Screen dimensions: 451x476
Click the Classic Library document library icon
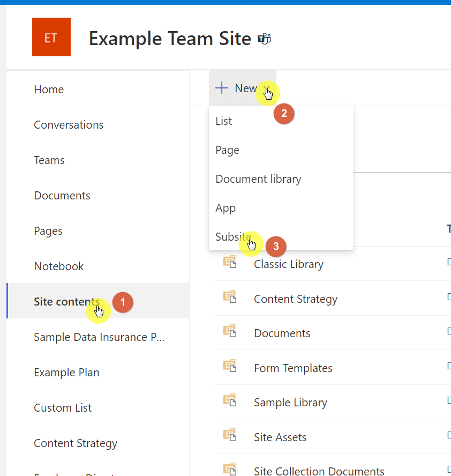pyautogui.click(x=230, y=262)
